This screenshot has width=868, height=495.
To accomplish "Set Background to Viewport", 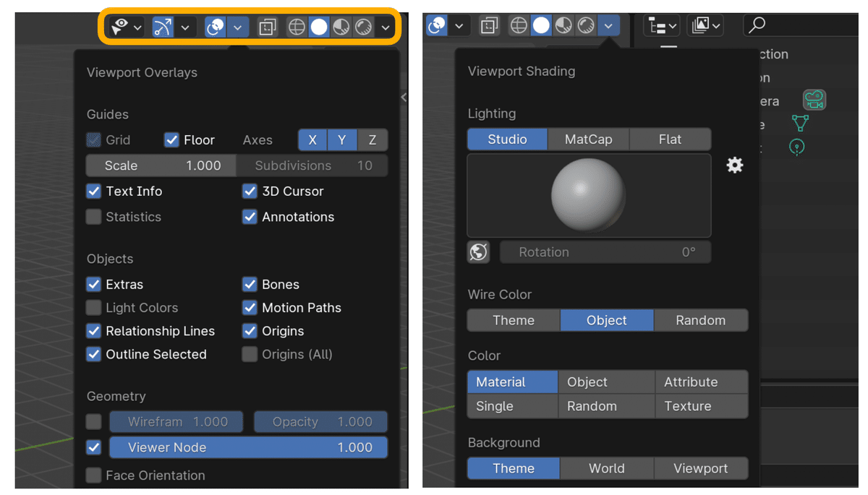I will coord(701,468).
